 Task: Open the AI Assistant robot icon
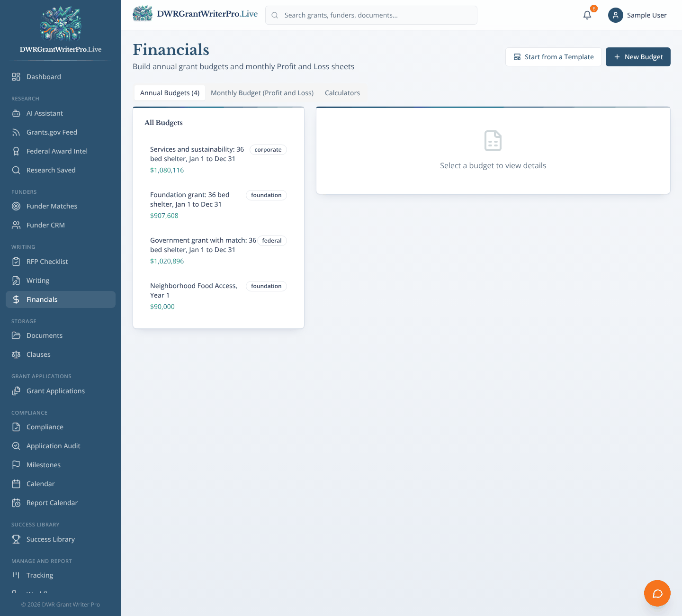pyautogui.click(x=16, y=113)
